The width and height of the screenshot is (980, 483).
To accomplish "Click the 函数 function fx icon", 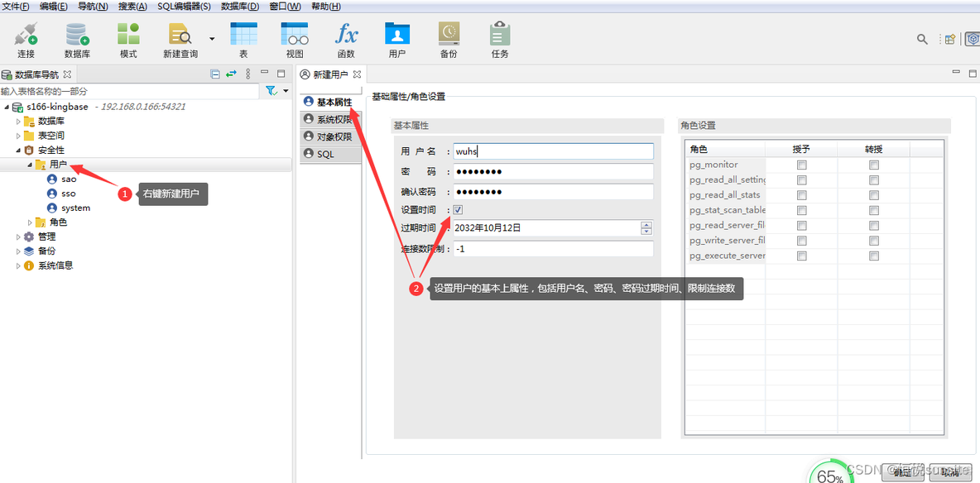I will [346, 40].
